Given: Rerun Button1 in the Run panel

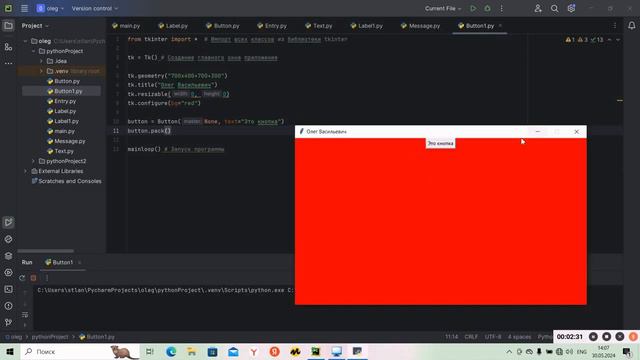Looking at the screenshot, I should (22, 278).
